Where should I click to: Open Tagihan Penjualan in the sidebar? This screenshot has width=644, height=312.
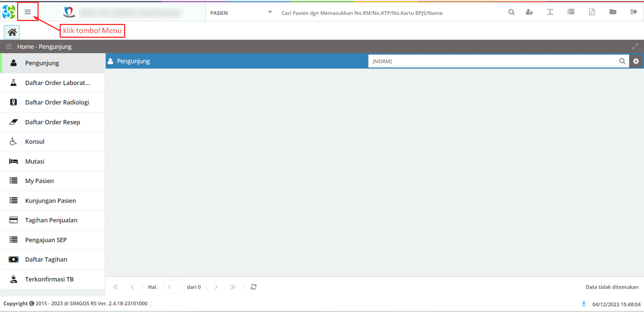[x=53, y=220]
